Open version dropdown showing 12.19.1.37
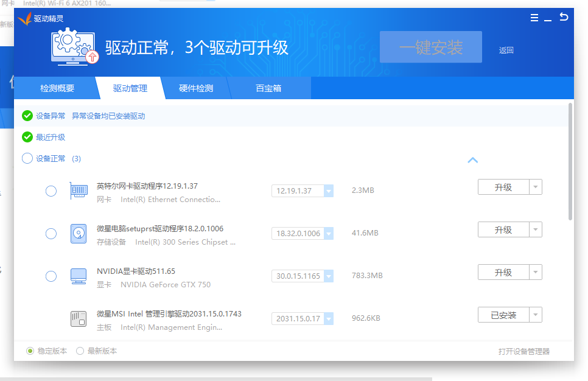588x381 pixels. (x=328, y=191)
